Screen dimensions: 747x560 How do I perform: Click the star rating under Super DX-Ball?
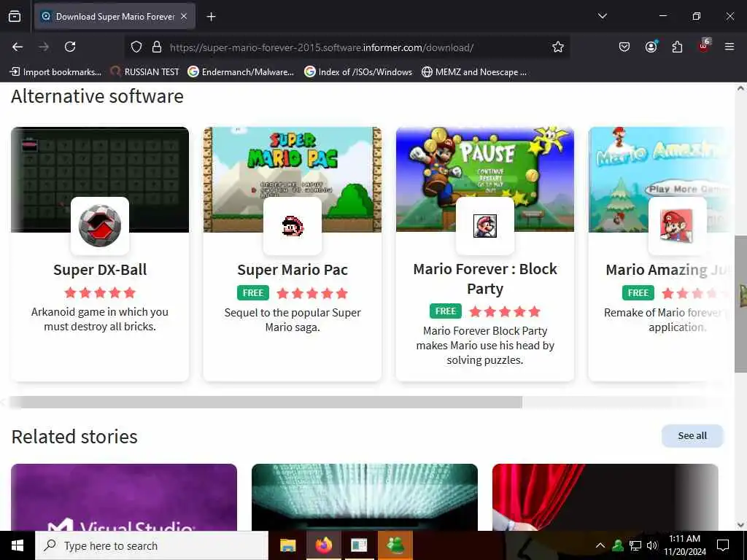pos(100,292)
